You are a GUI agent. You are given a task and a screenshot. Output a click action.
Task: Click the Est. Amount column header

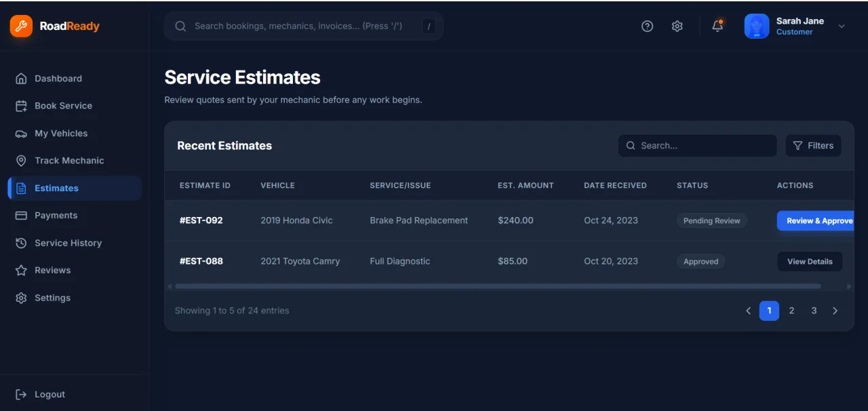526,185
